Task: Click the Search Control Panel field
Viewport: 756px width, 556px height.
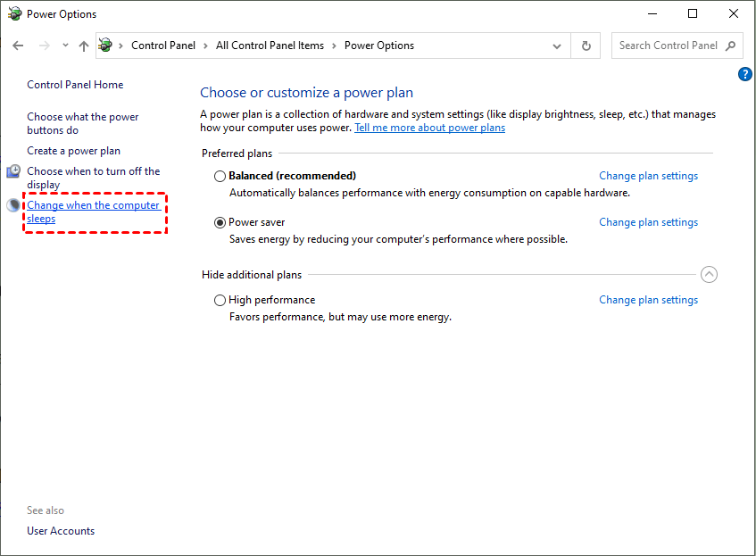Action: click(x=668, y=46)
